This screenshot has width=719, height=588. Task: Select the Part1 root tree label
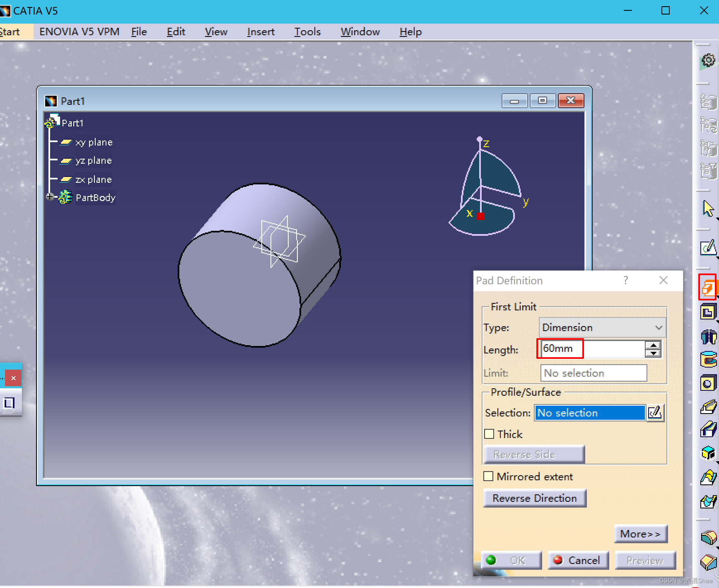tap(72, 123)
